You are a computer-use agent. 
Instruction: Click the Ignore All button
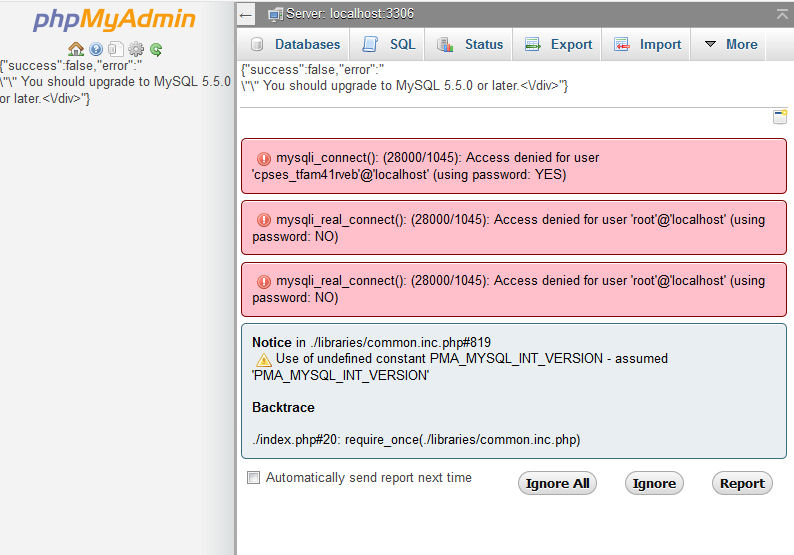(557, 484)
